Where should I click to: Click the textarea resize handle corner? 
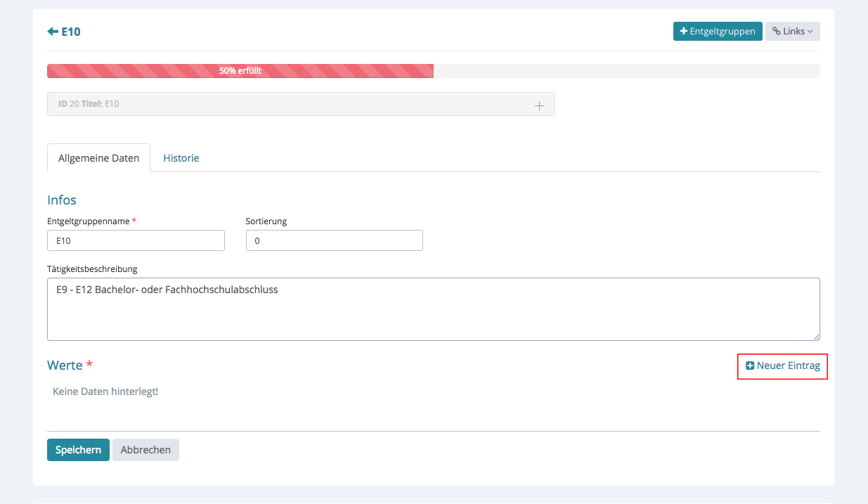coord(815,336)
